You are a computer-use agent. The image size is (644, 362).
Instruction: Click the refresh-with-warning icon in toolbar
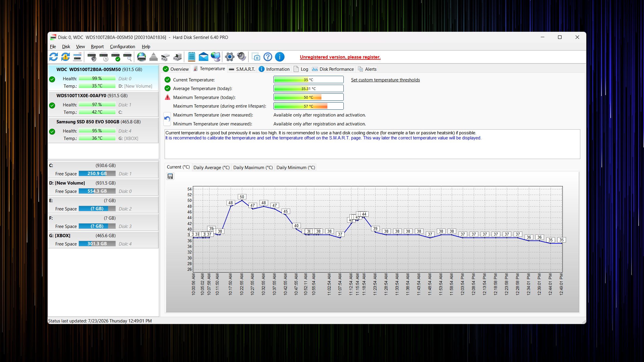[x=65, y=57]
